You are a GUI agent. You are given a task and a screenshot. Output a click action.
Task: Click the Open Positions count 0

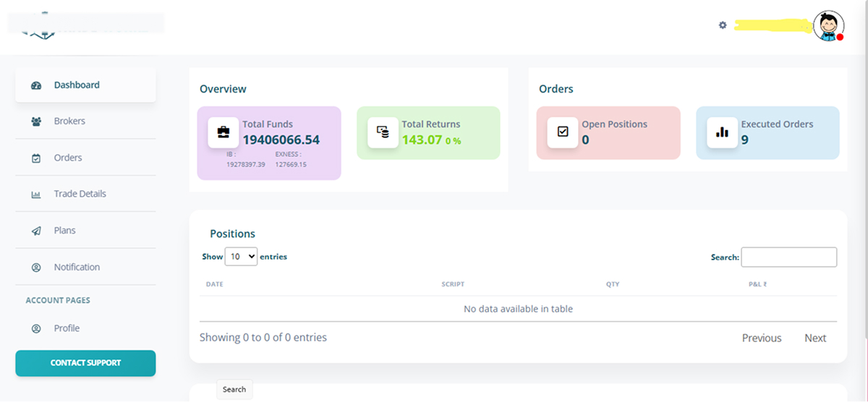point(585,140)
